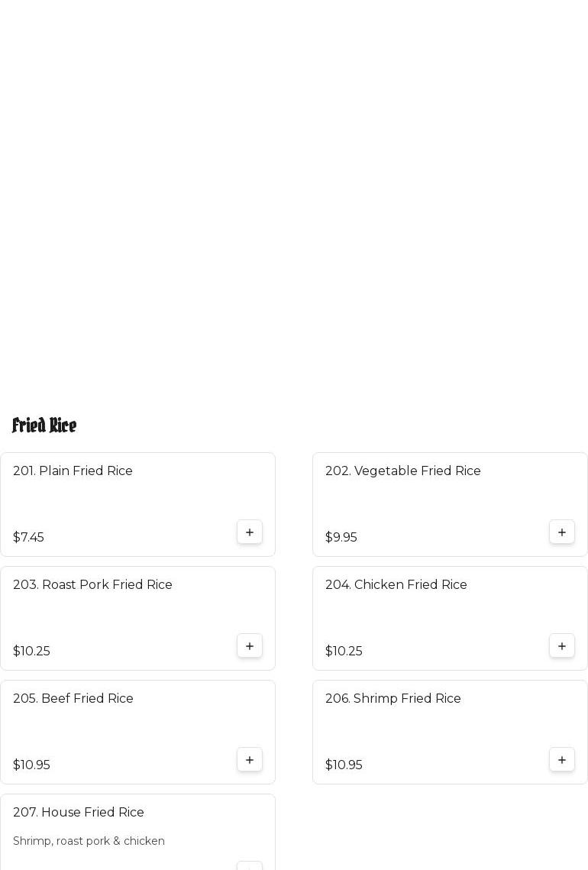Viewport: 588px width, 870px height.
Task: Open 206. Shrimp Fried Rice item name
Action: 393,699
